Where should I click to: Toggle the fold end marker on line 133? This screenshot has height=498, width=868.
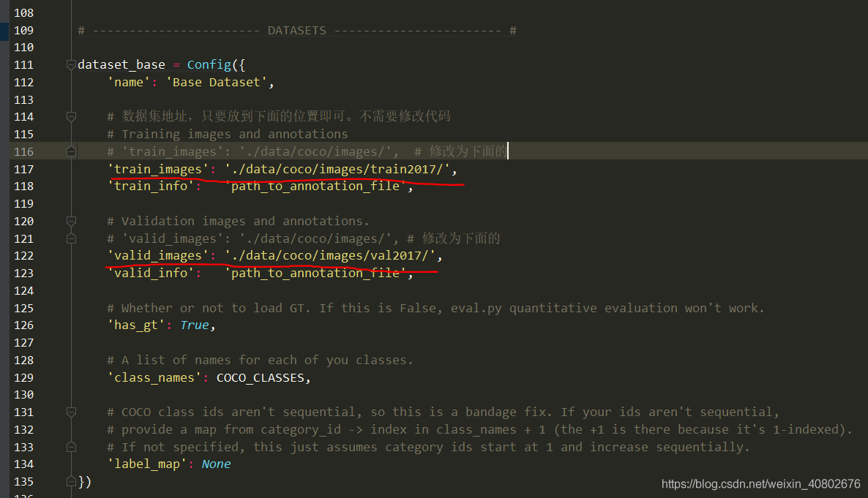click(71, 447)
